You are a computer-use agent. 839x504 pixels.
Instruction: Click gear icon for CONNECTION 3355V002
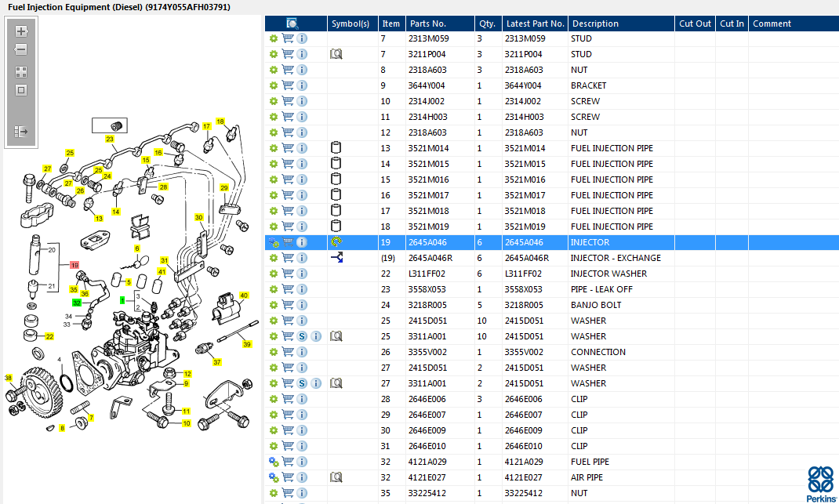coord(274,352)
